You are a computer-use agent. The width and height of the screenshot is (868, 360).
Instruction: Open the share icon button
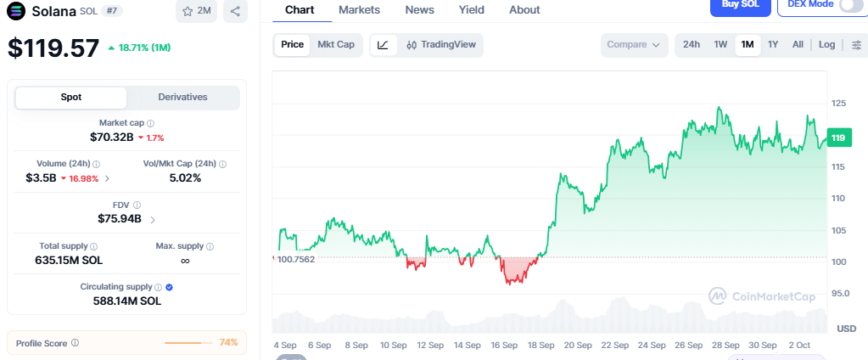click(235, 11)
